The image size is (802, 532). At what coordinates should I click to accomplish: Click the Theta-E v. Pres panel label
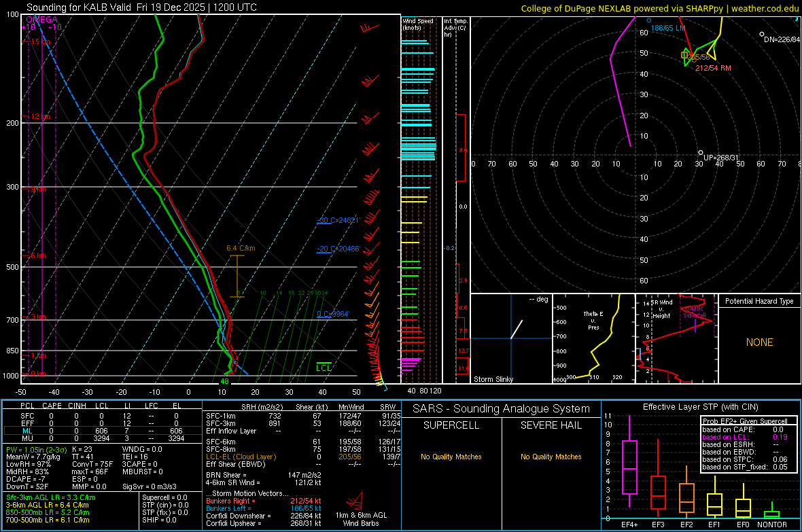point(593,320)
